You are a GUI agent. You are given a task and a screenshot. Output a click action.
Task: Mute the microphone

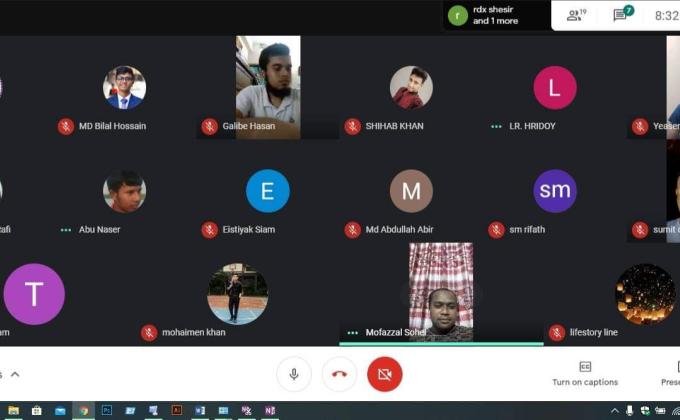294,374
